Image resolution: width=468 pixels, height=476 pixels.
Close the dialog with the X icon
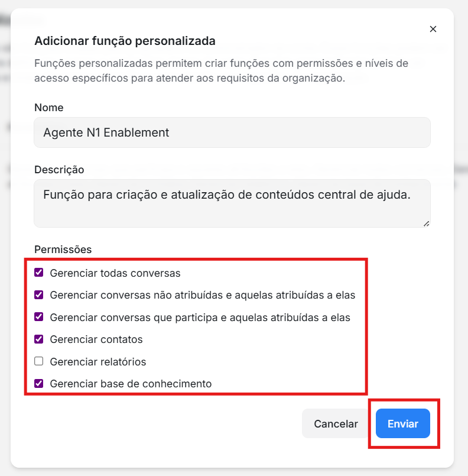433,29
